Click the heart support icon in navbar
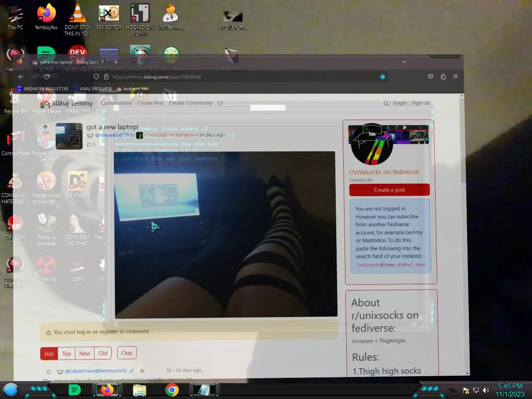532x399 pixels. (220, 103)
